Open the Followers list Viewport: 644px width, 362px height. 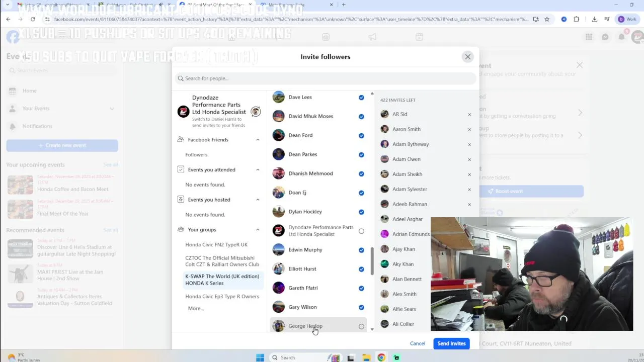click(x=196, y=155)
